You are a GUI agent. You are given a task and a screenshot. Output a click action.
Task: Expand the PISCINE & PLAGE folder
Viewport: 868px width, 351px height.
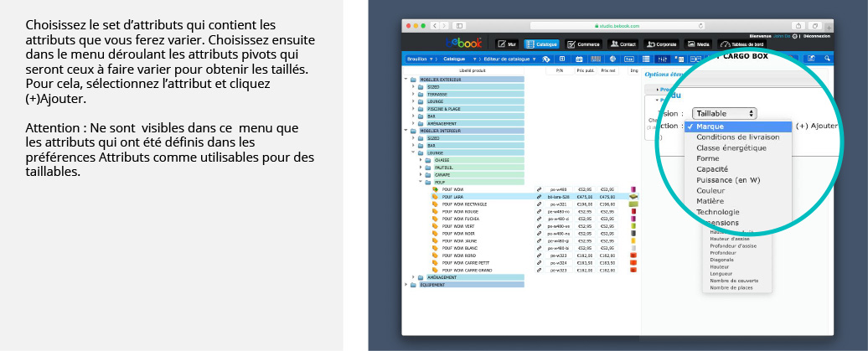coord(413,109)
